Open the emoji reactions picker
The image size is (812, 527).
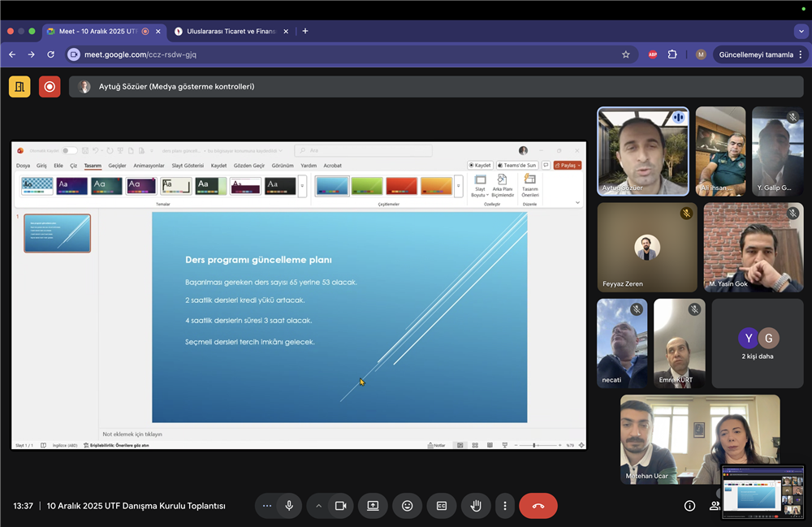pos(407,506)
